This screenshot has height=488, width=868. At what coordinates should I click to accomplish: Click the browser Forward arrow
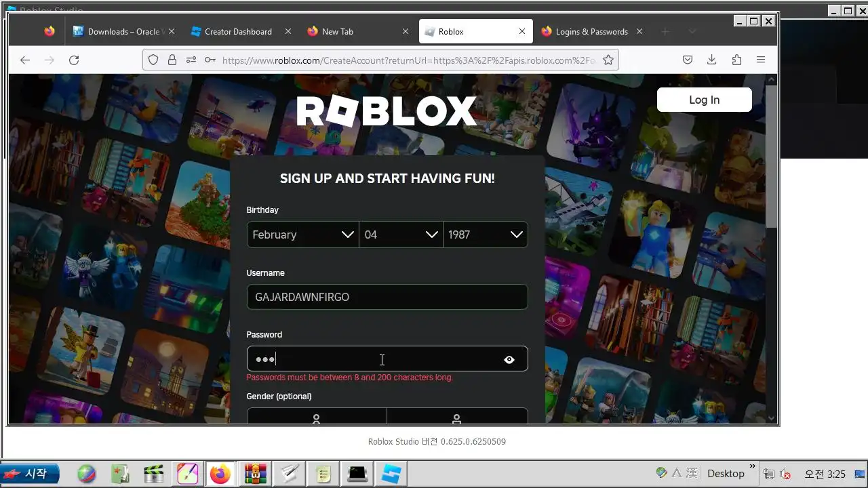pos(50,60)
